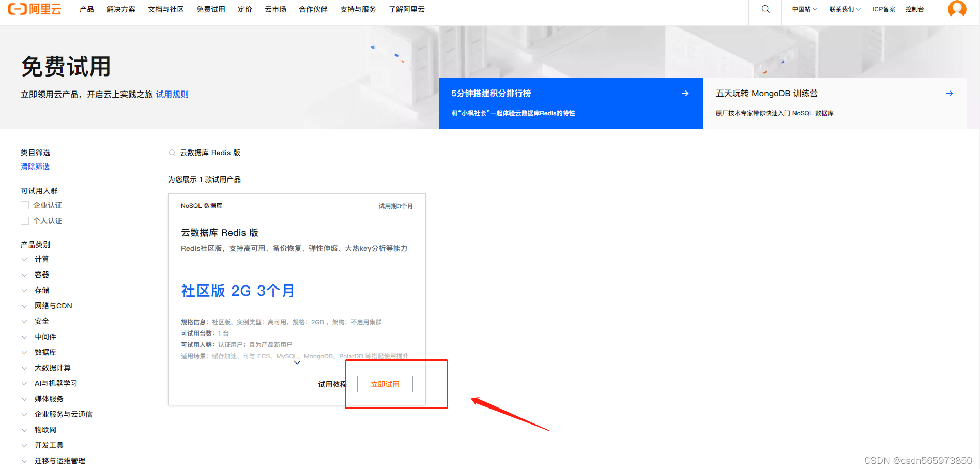Click the 试用期3个月 label
This screenshot has height=469, width=980.
coord(395,206)
